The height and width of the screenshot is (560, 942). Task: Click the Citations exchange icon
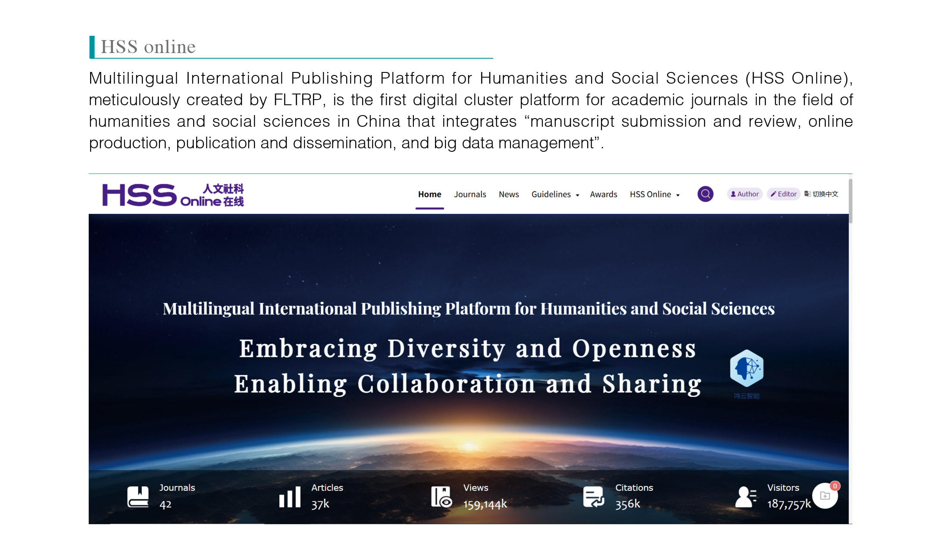point(594,497)
